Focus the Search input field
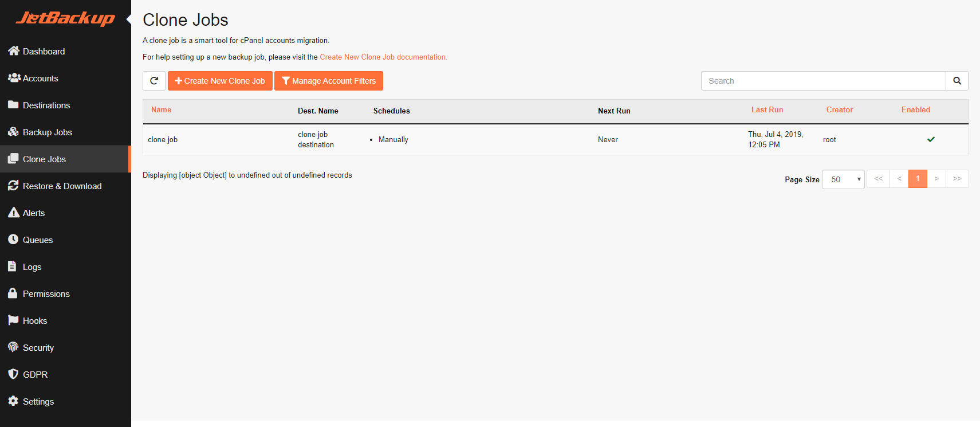 pyautogui.click(x=823, y=81)
